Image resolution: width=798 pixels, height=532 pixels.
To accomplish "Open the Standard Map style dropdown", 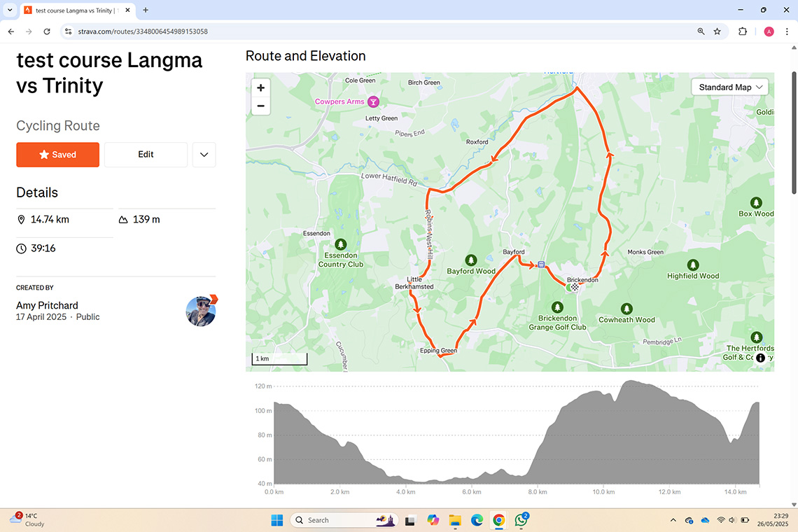I will (x=730, y=87).
